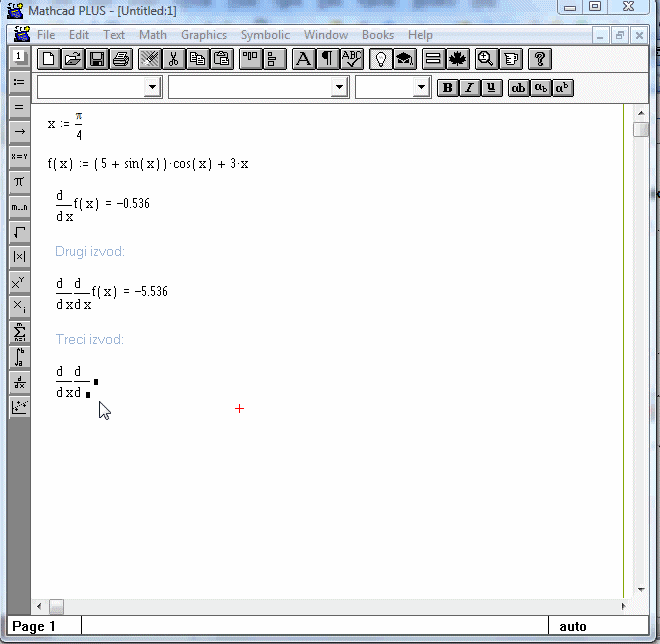660x644 pixels.
Task: Insert derivative operator from math palette
Action: click(19, 382)
